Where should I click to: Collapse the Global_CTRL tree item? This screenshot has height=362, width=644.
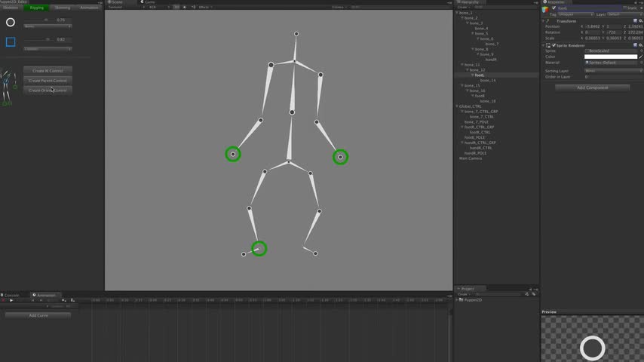[x=457, y=106]
